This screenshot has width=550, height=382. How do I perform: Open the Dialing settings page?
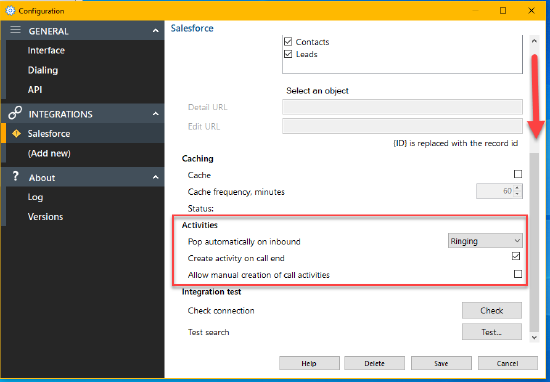coord(43,70)
